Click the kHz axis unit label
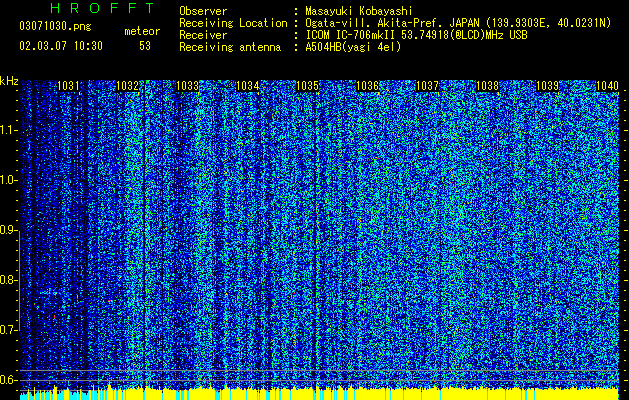The height and width of the screenshot is (400, 629). tap(9, 81)
